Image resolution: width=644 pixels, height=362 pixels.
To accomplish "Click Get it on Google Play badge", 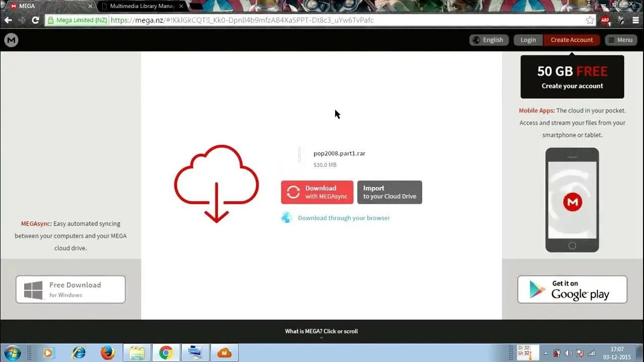I will click(572, 289).
